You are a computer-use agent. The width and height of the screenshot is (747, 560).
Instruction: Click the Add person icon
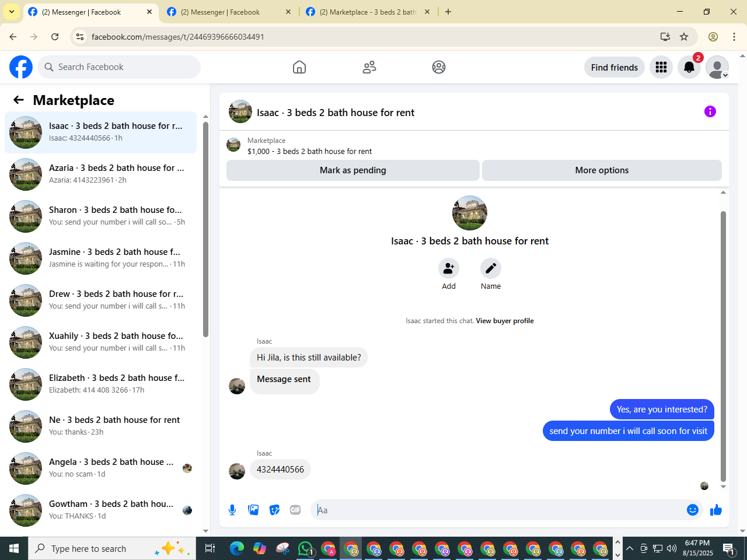[x=449, y=268]
